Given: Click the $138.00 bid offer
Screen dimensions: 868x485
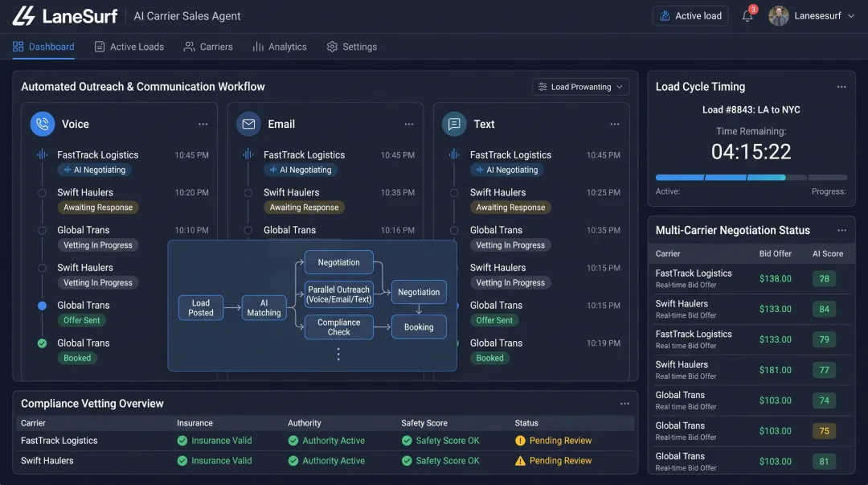Looking at the screenshot, I should pos(775,279).
